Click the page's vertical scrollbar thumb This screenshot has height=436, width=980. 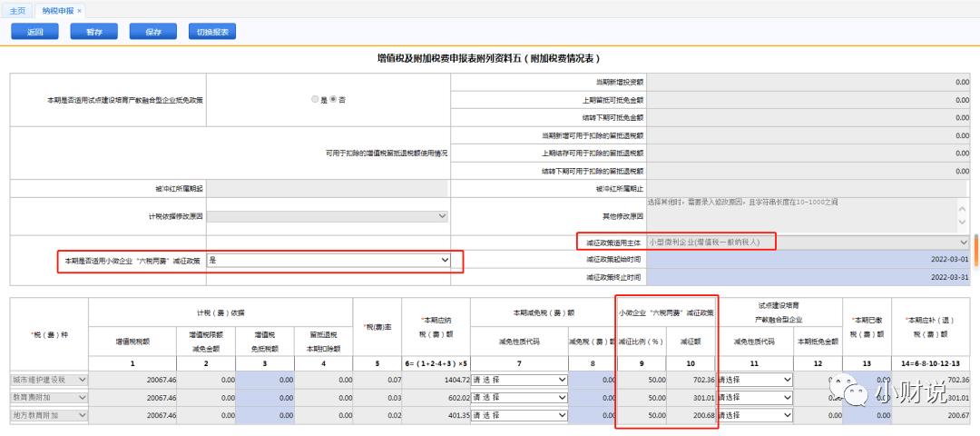pyautogui.click(x=975, y=249)
